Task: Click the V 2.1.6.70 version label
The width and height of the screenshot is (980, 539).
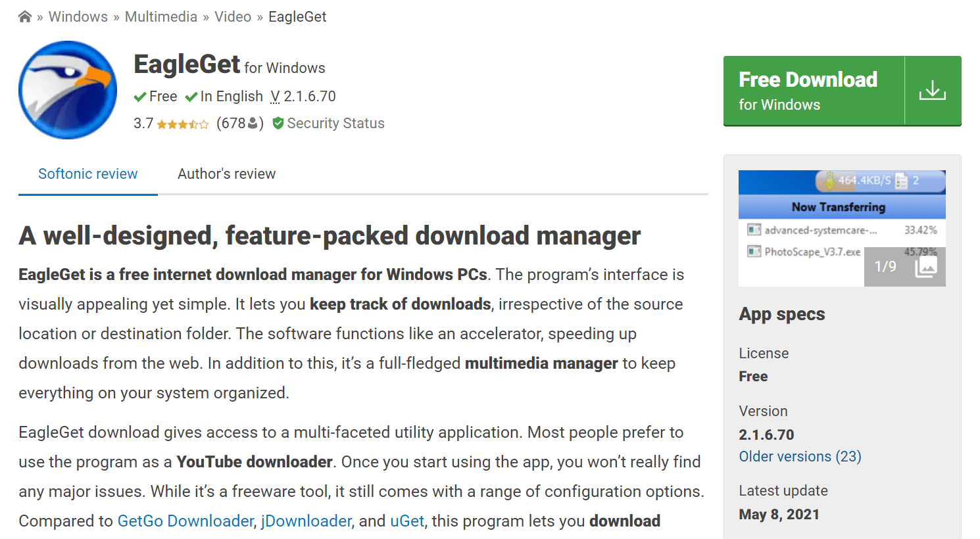Action: 303,96
